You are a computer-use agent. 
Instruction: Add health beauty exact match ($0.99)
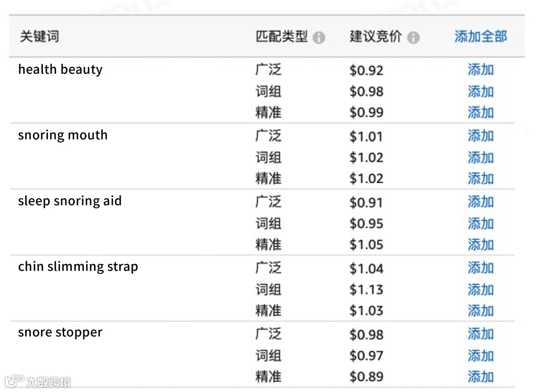click(x=481, y=113)
